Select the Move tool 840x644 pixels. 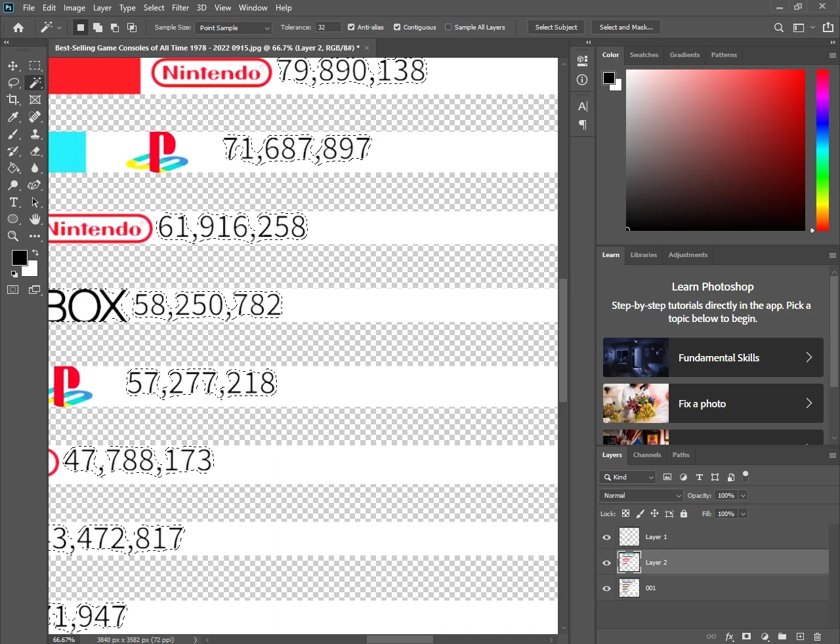(13, 66)
